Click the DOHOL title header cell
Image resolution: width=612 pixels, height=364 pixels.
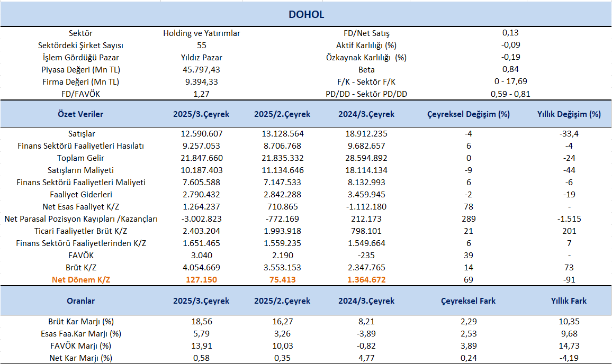[306, 14]
